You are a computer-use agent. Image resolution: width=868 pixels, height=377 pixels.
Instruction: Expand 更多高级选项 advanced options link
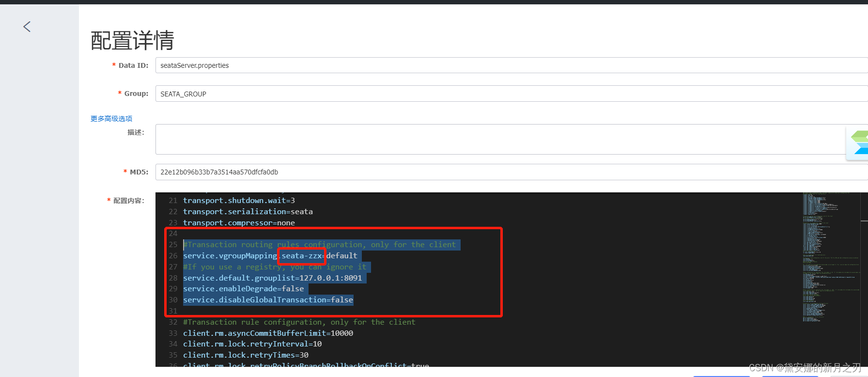111,119
